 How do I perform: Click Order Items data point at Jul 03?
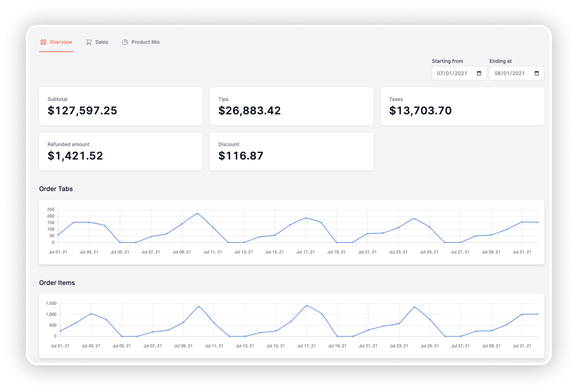(91, 314)
